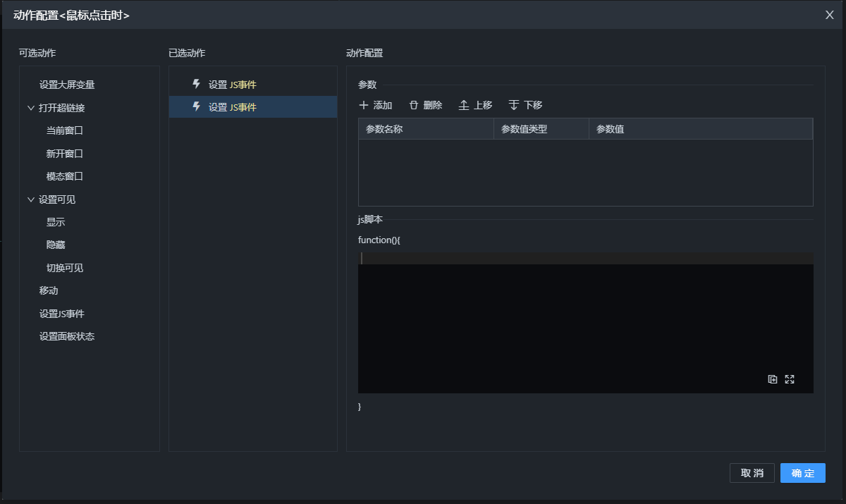
Task: Select 设置大屏变量 action
Action: 67,85
